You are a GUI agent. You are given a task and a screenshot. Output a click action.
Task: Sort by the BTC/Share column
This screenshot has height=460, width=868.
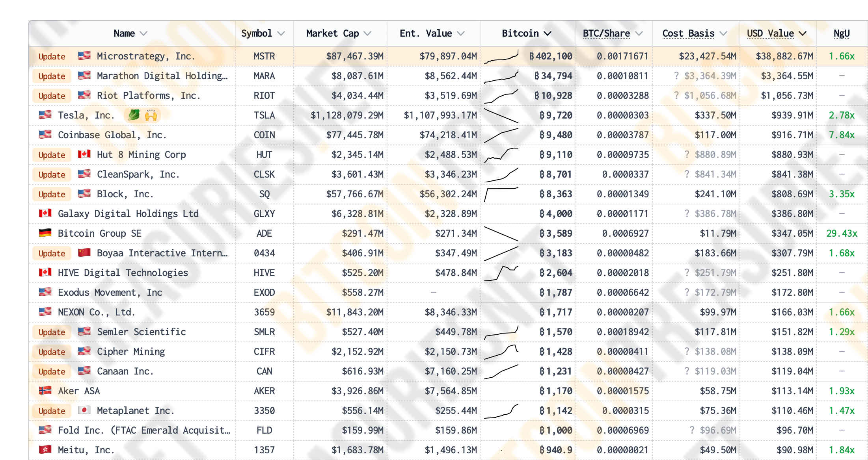(613, 33)
